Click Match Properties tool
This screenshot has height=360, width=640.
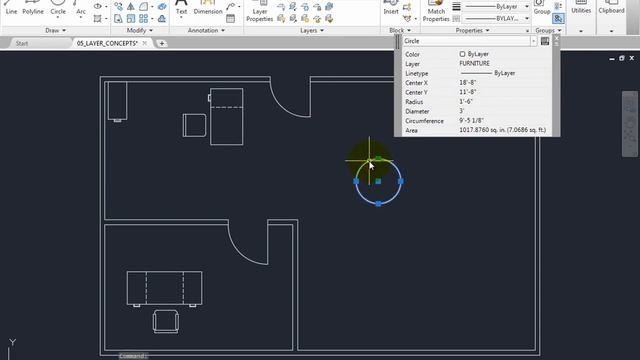[x=436, y=11]
